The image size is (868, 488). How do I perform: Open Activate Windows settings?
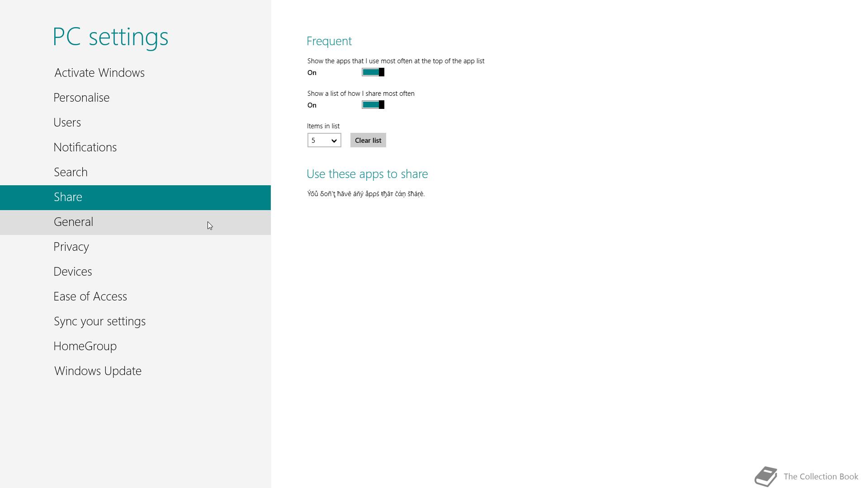99,73
